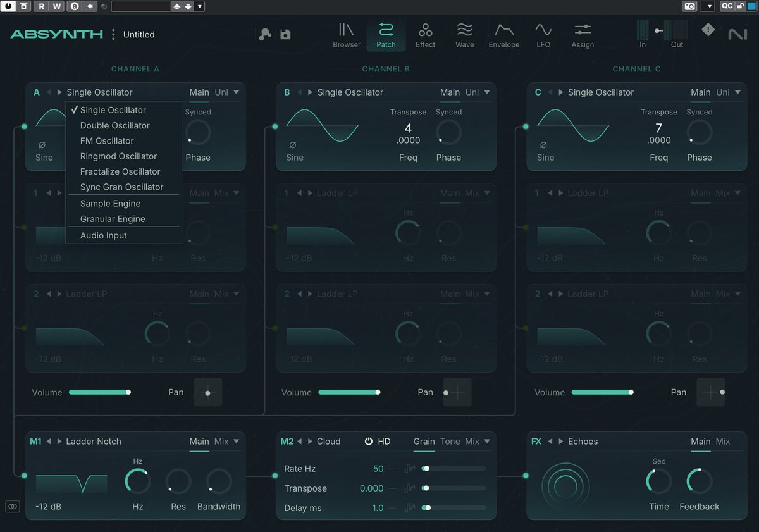
Task: Click the Untitled preset name
Action: (x=139, y=35)
